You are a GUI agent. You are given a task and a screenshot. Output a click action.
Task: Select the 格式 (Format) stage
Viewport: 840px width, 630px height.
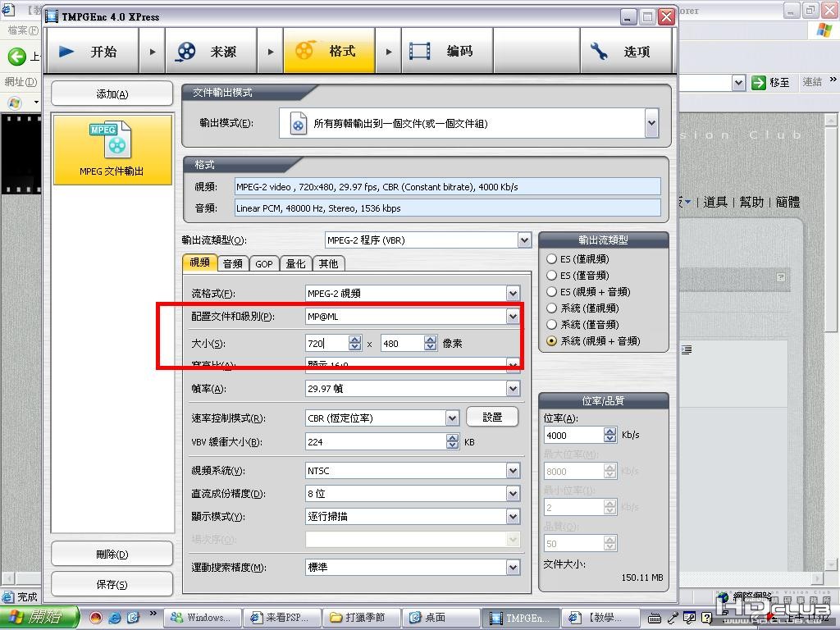(x=329, y=52)
